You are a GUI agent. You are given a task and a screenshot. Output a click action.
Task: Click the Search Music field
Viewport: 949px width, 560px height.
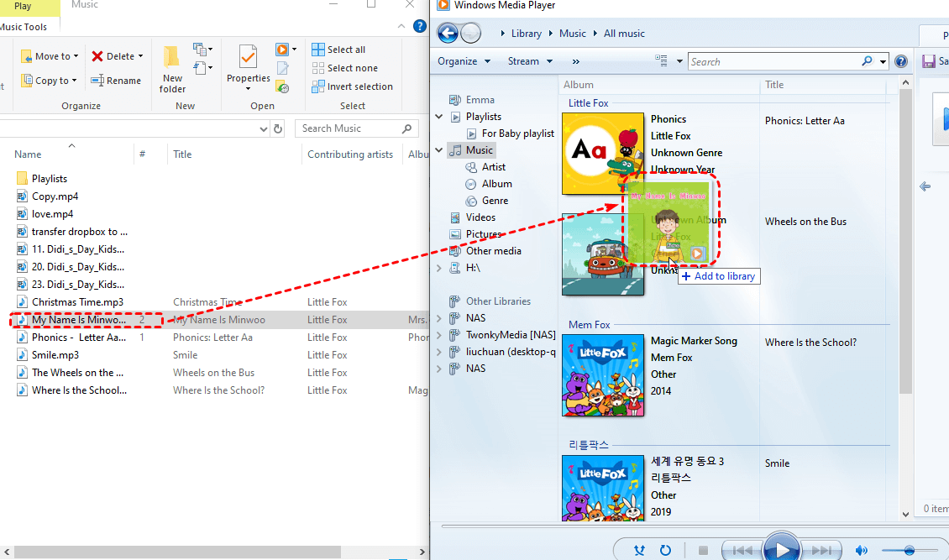point(357,128)
